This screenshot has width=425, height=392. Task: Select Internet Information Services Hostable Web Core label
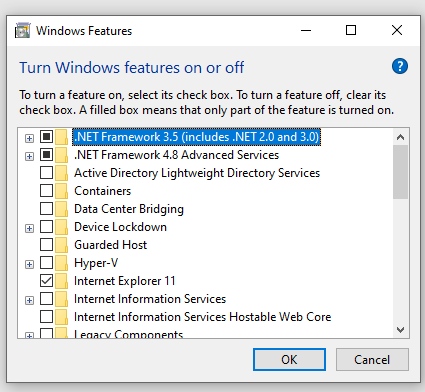[x=203, y=317]
